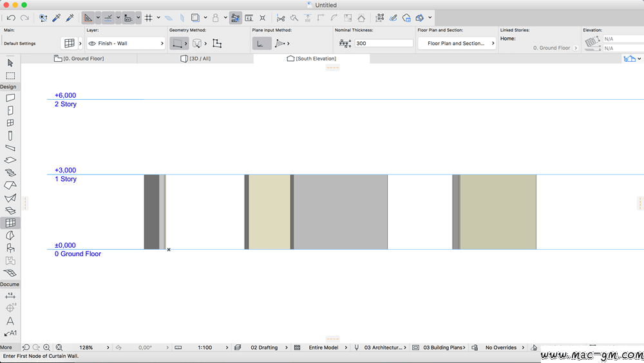This screenshot has width=644, height=363.
Task: Select the Column tool
Action: (10, 136)
